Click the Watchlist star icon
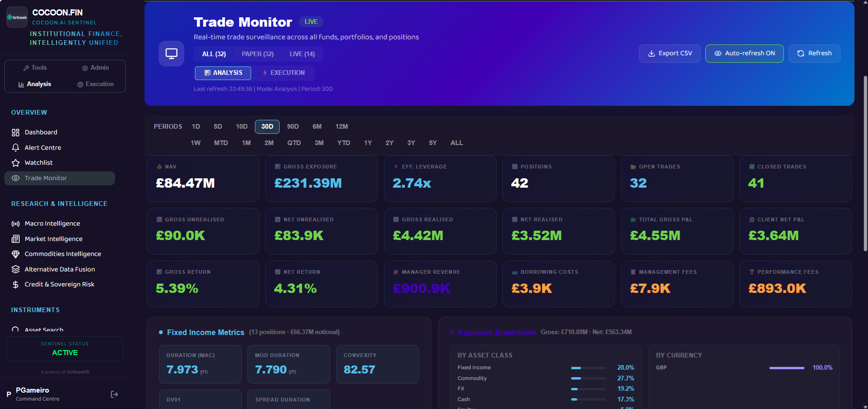Image resolution: width=868 pixels, height=409 pixels. 15,163
